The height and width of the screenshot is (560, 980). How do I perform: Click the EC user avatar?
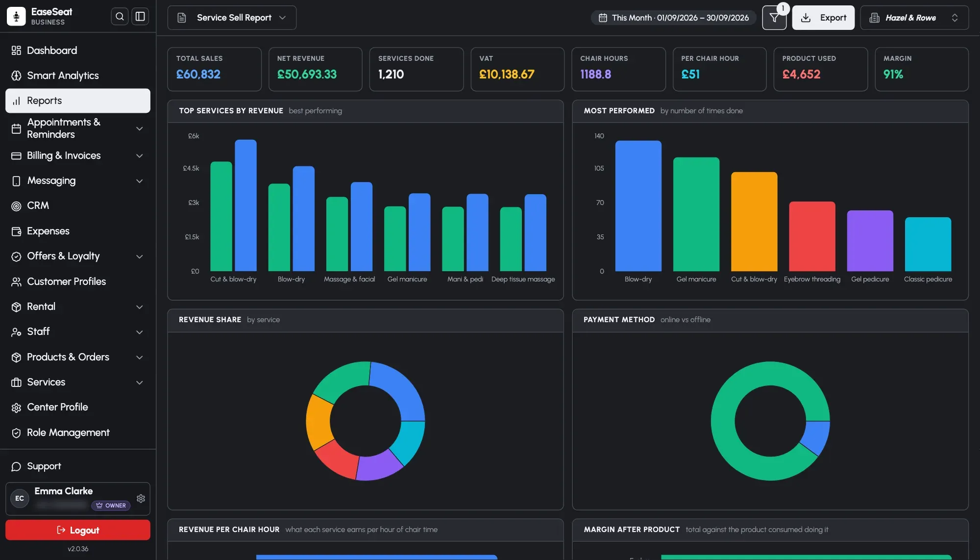click(x=20, y=498)
